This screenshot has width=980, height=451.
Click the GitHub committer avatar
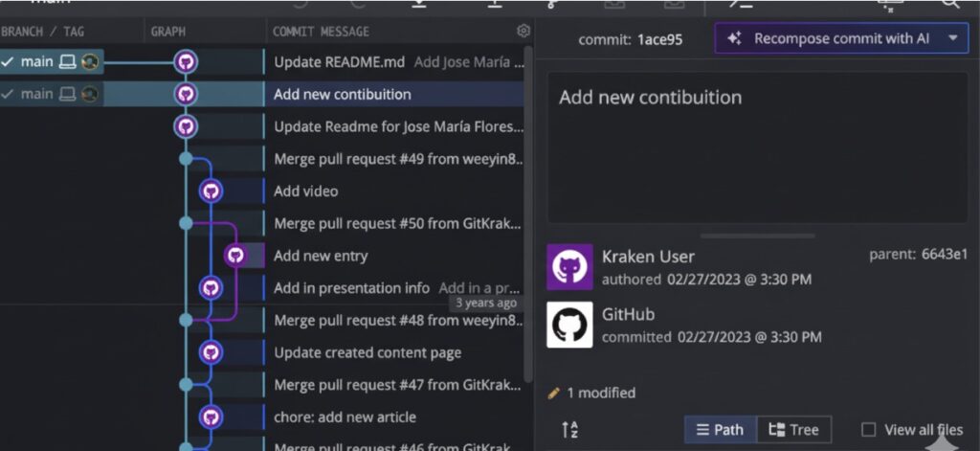(569, 325)
